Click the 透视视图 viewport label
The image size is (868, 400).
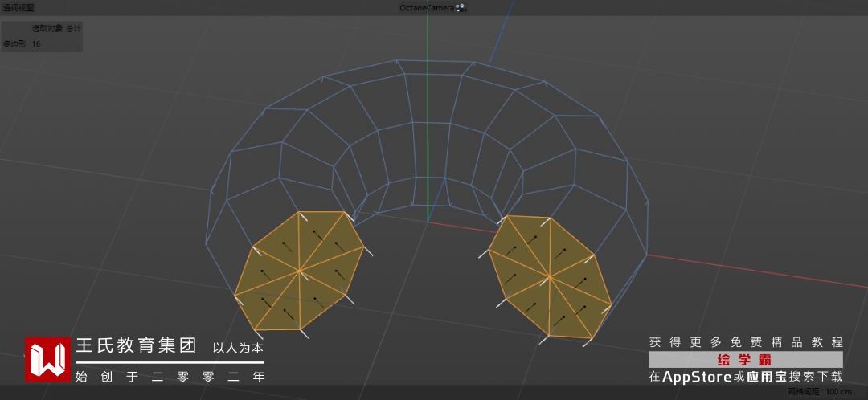pyautogui.click(x=18, y=8)
